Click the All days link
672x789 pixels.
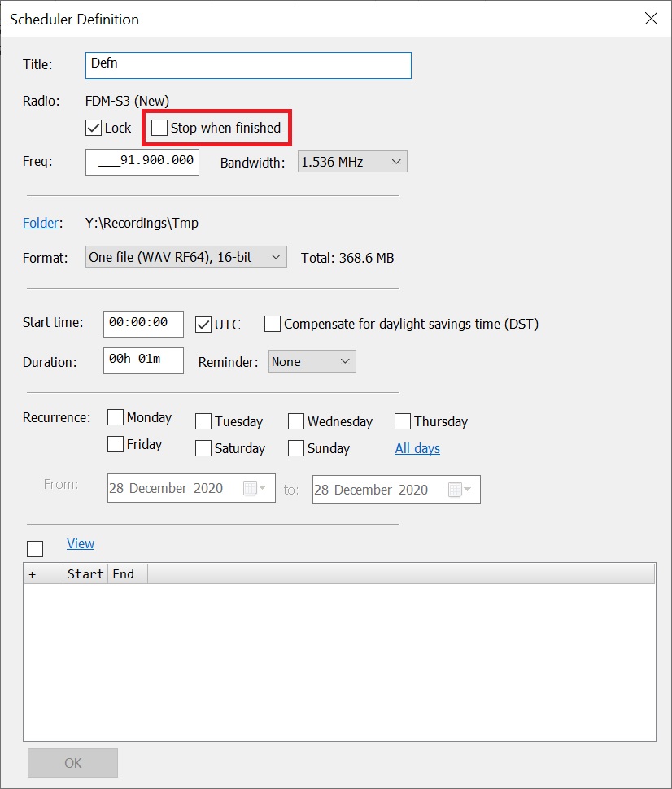tap(417, 448)
